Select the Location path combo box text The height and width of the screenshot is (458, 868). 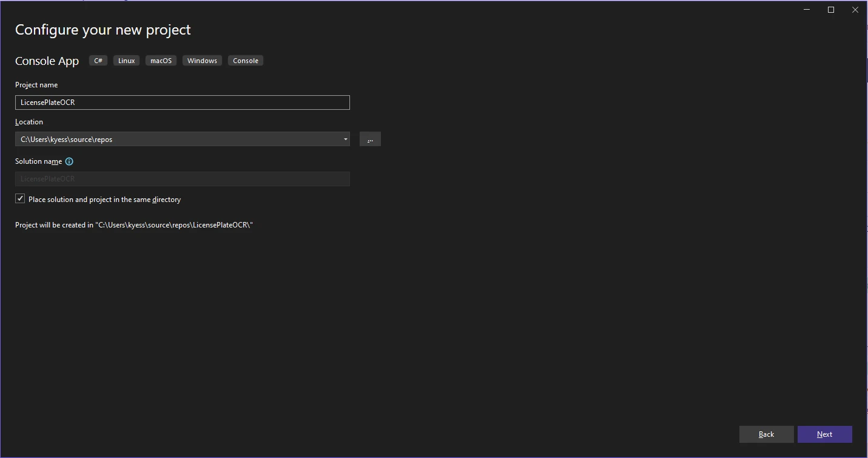(176, 140)
